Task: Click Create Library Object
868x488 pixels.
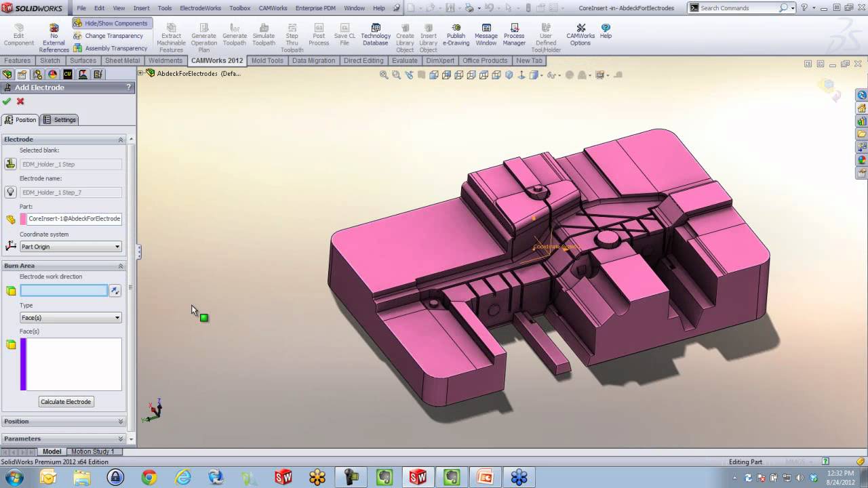Action: (x=405, y=38)
